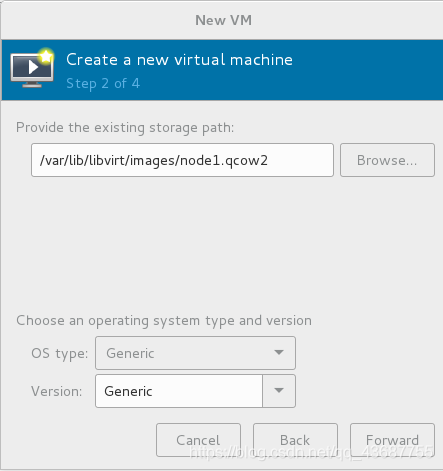The width and height of the screenshot is (443, 471).
Task: Cancel the new VM wizard
Action: point(198,440)
